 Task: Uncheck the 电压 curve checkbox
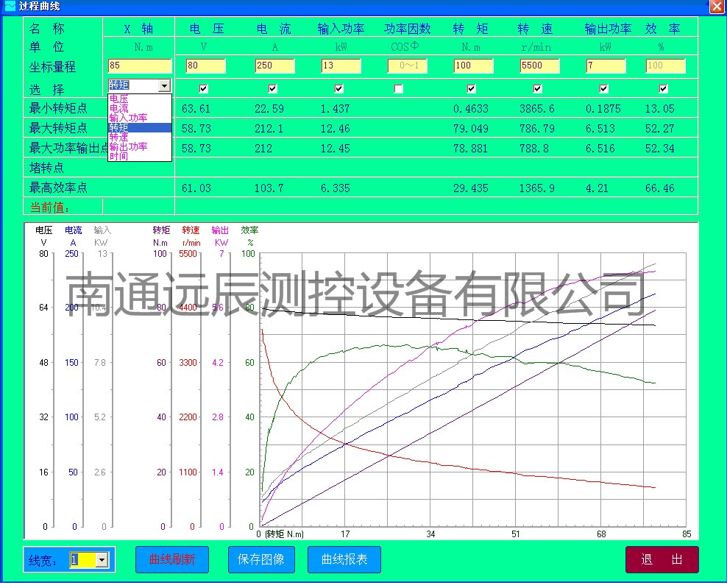click(x=204, y=89)
